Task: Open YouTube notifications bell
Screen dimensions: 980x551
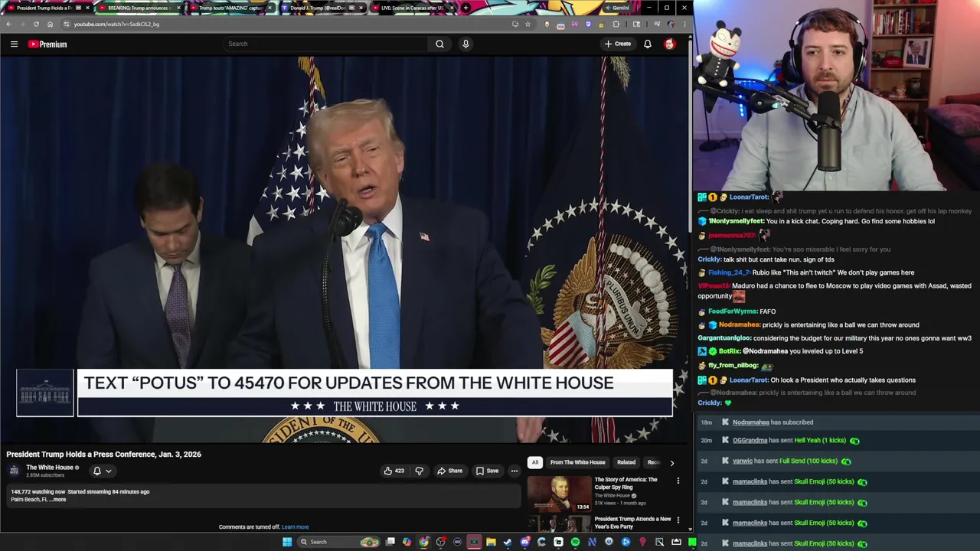Action: tap(648, 44)
